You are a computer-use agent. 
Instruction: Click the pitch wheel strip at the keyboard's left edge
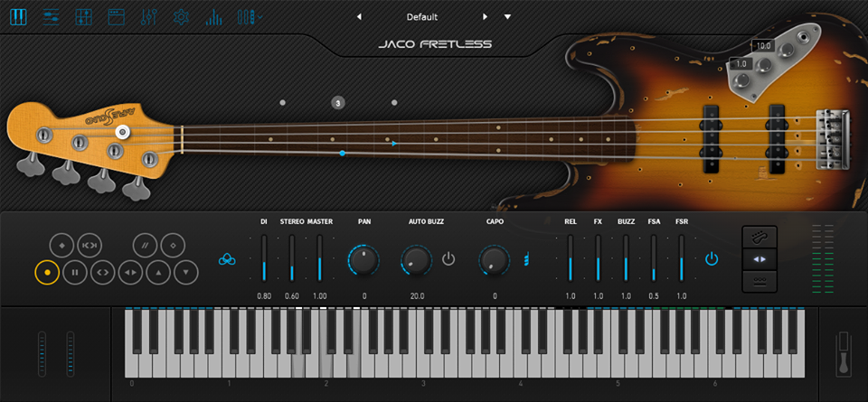[x=42, y=354]
